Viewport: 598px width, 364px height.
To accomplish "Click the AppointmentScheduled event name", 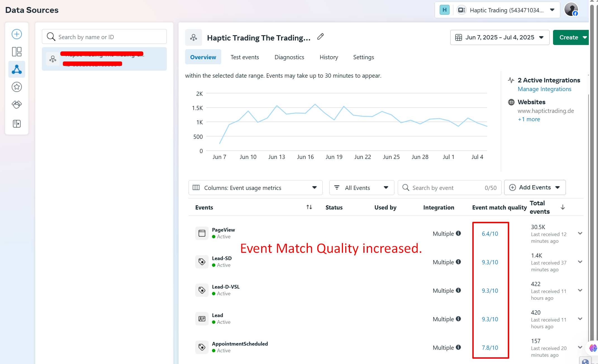I will coord(240,344).
